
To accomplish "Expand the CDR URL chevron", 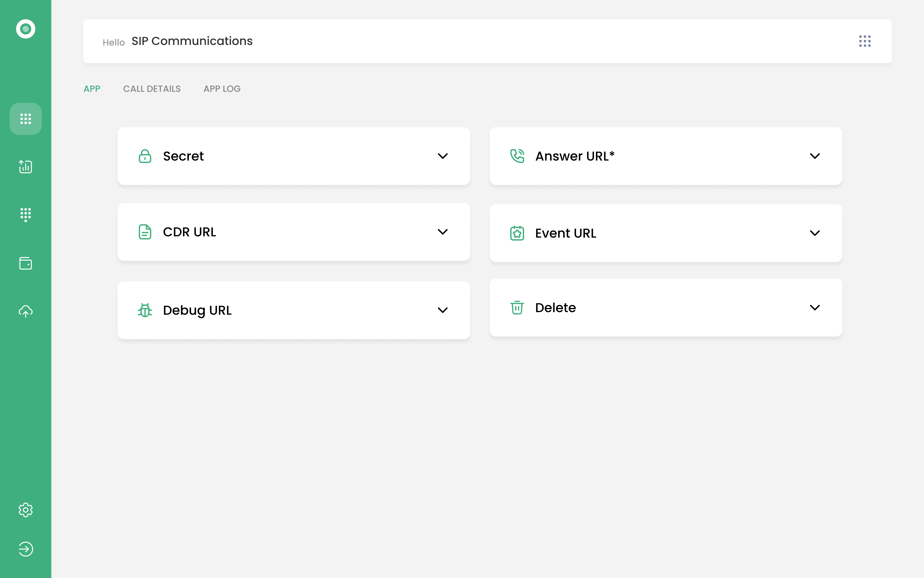I will tap(443, 232).
